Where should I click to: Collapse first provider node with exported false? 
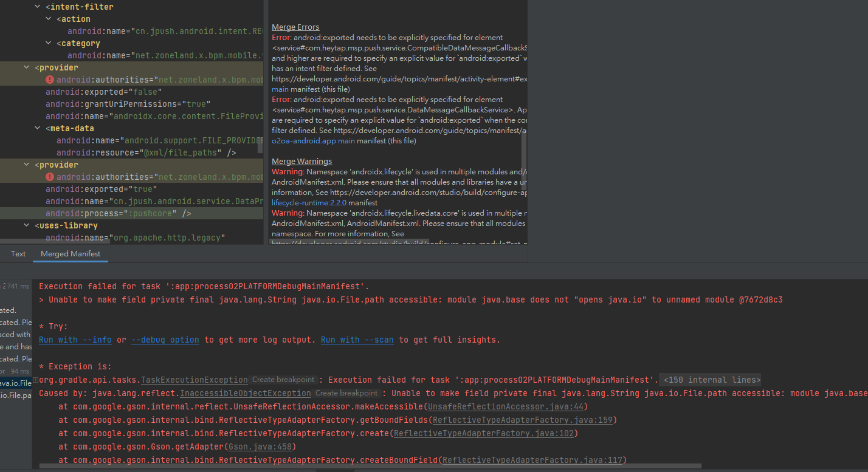[x=27, y=67]
